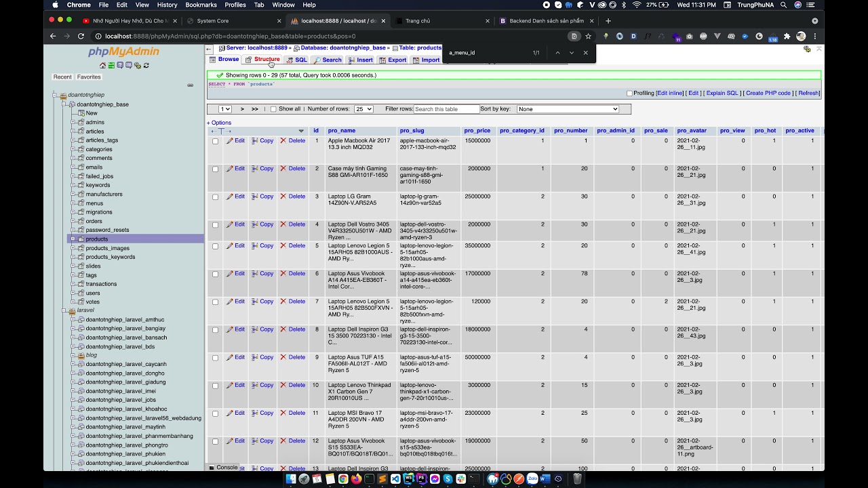Click the Explain SQL link
The width and height of the screenshot is (868, 488).
pyautogui.click(x=722, y=94)
